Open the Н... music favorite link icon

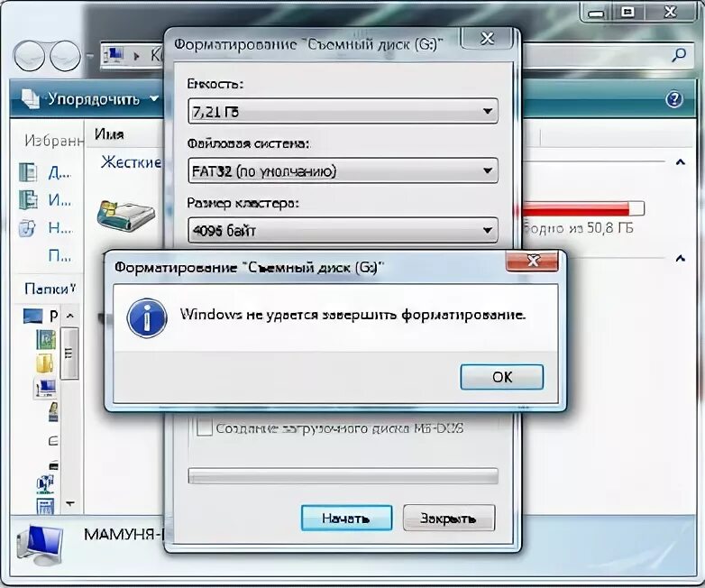click(x=27, y=228)
